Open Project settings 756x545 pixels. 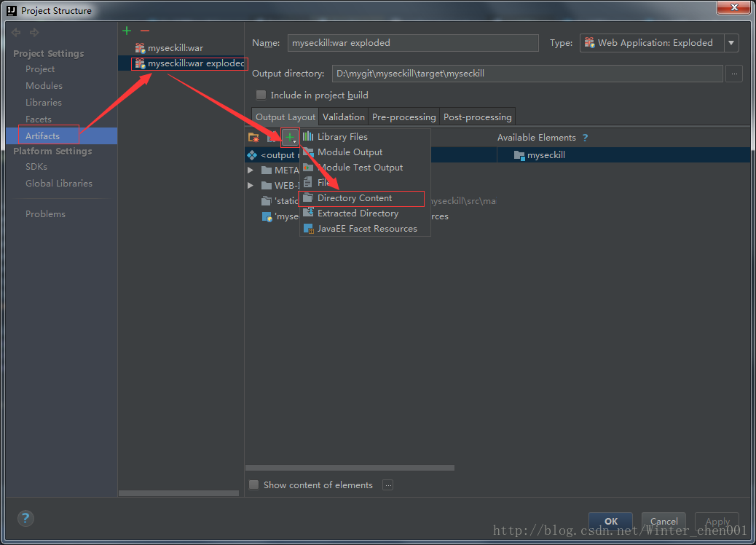click(x=40, y=69)
